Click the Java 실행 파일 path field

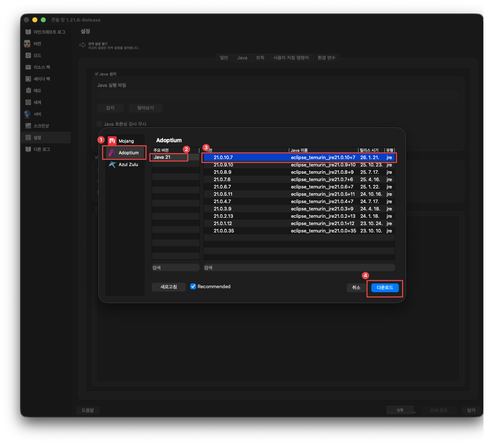[x=278, y=95]
